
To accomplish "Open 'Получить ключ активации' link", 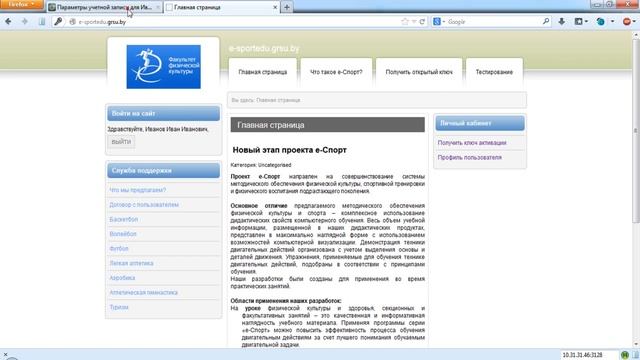I will click(x=472, y=143).
